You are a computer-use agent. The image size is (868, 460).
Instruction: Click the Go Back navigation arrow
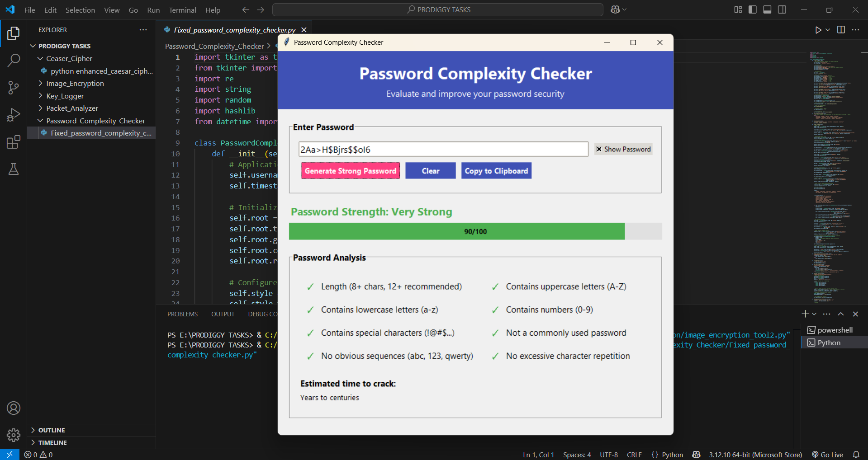(246, 9)
